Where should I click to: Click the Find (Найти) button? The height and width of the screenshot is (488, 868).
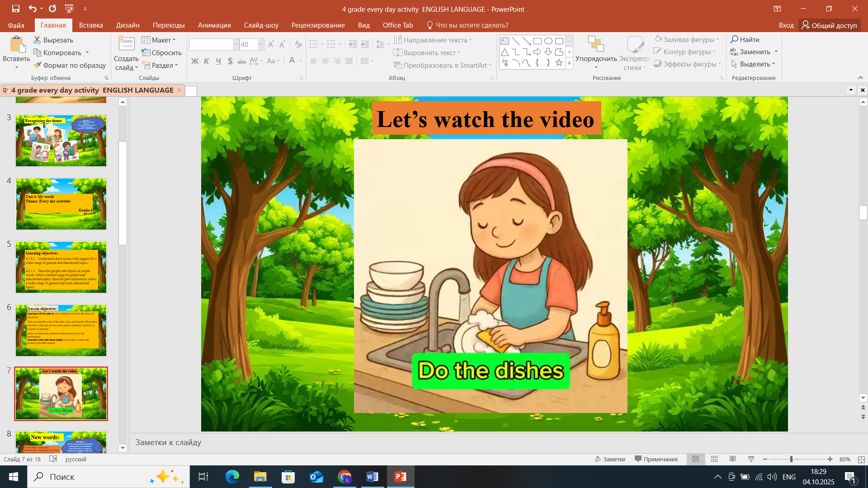pos(745,40)
